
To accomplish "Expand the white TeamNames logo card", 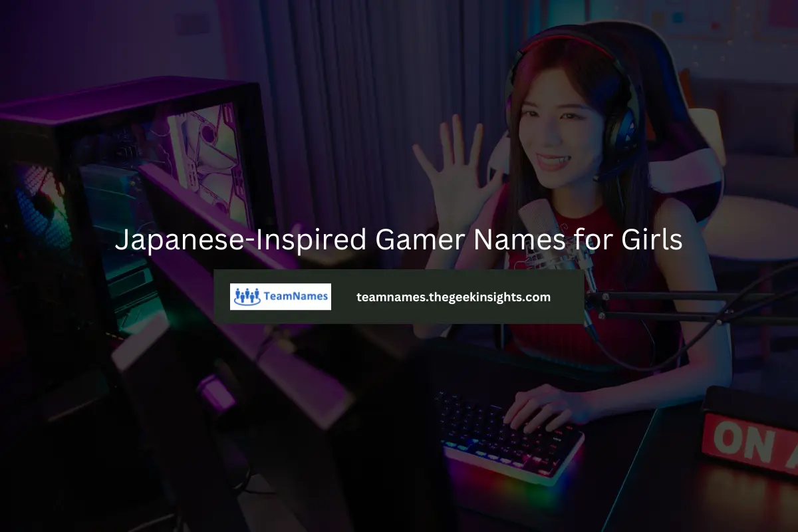I will (x=281, y=296).
